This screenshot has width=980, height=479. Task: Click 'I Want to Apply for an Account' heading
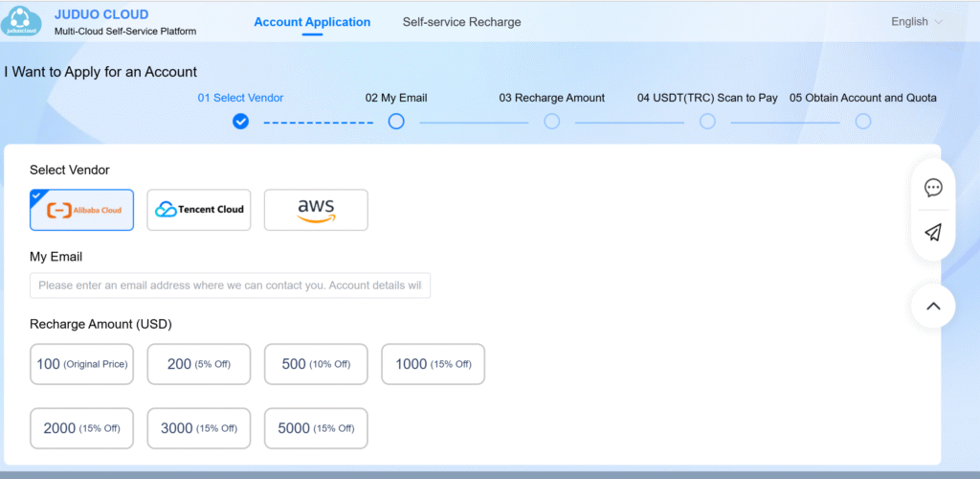click(x=100, y=72)
